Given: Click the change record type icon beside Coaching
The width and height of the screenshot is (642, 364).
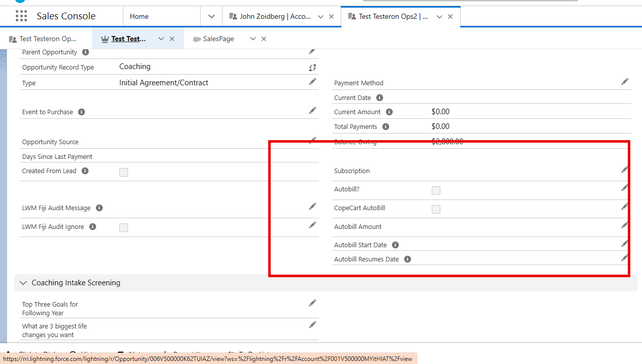Looking at the screenshot, I should tap(312, 67).
